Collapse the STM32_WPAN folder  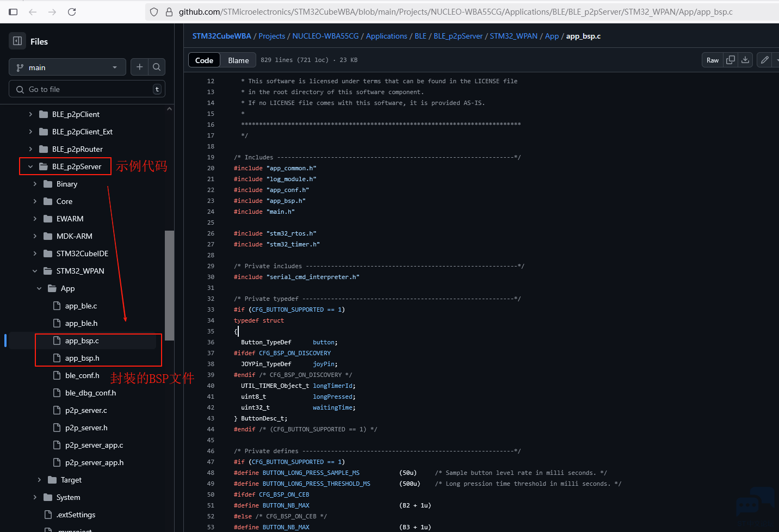point(35,271)
